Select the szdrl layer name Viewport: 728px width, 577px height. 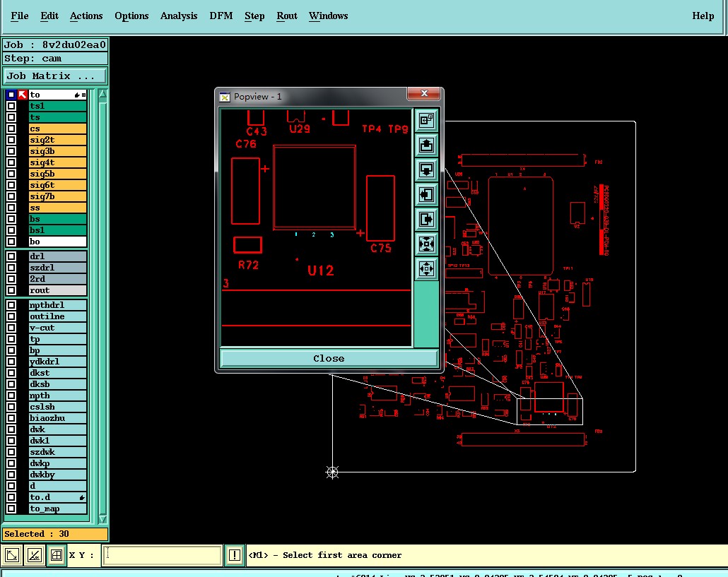[57, 268]
